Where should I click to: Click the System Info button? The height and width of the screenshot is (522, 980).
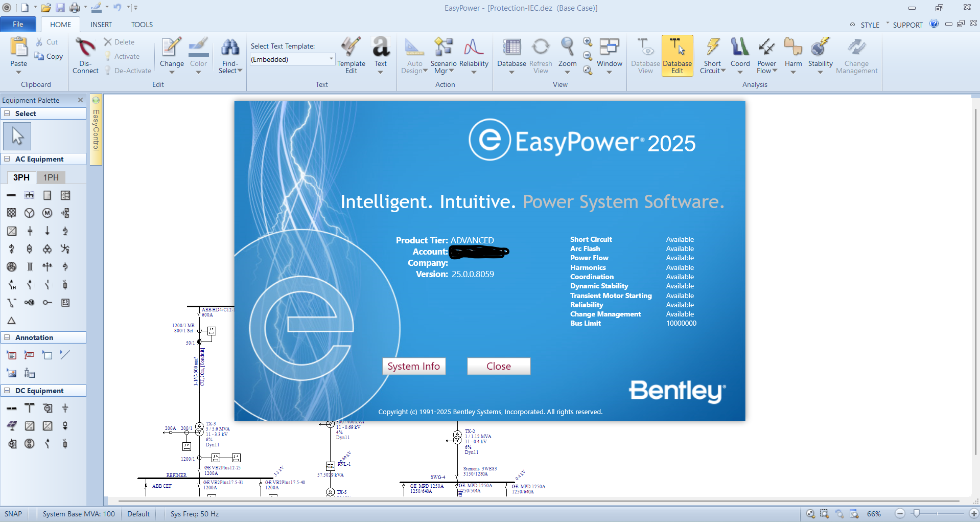point(413,366)
